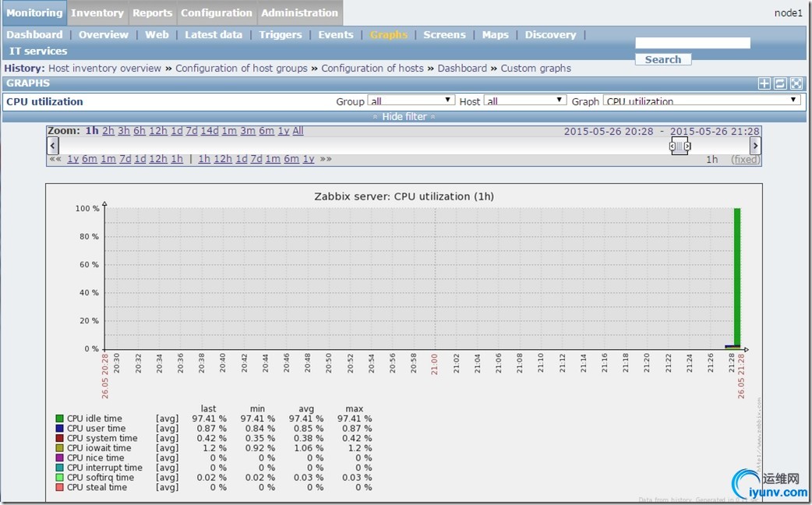The width and height of the screenshot is (812, 505).
Task: Click the reset/refresh icon in GRAPHS bar
Action: [x=780, y=83]
